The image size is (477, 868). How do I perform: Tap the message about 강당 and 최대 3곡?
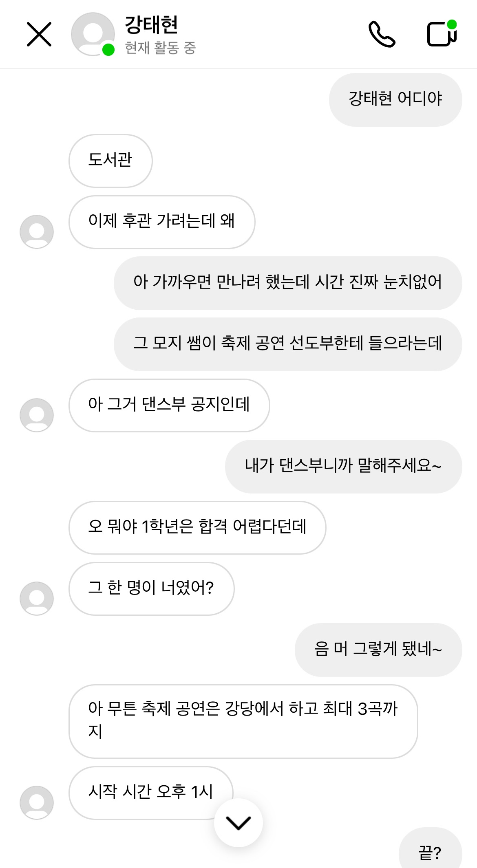tap(243, 721)
